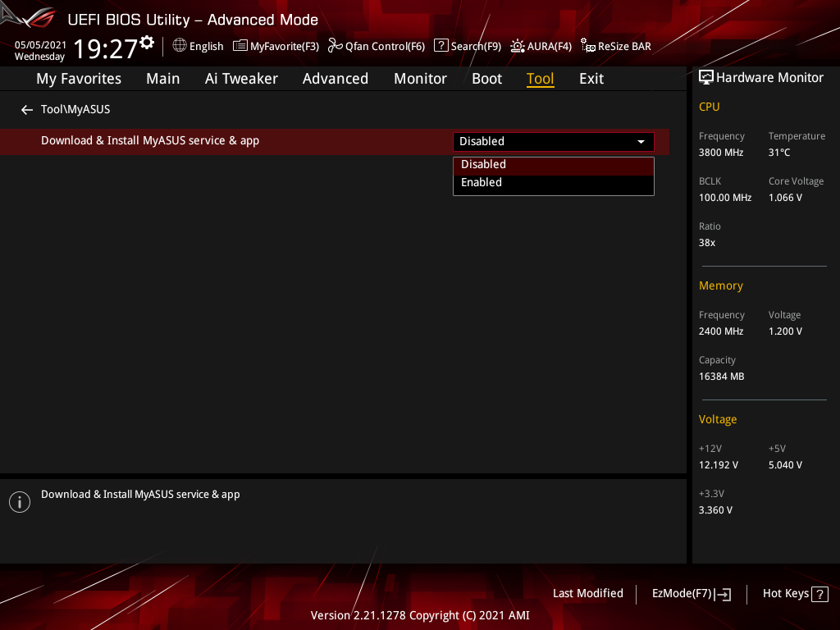Click the Tool\MyASUS breadcrumb text

point(75,110)
